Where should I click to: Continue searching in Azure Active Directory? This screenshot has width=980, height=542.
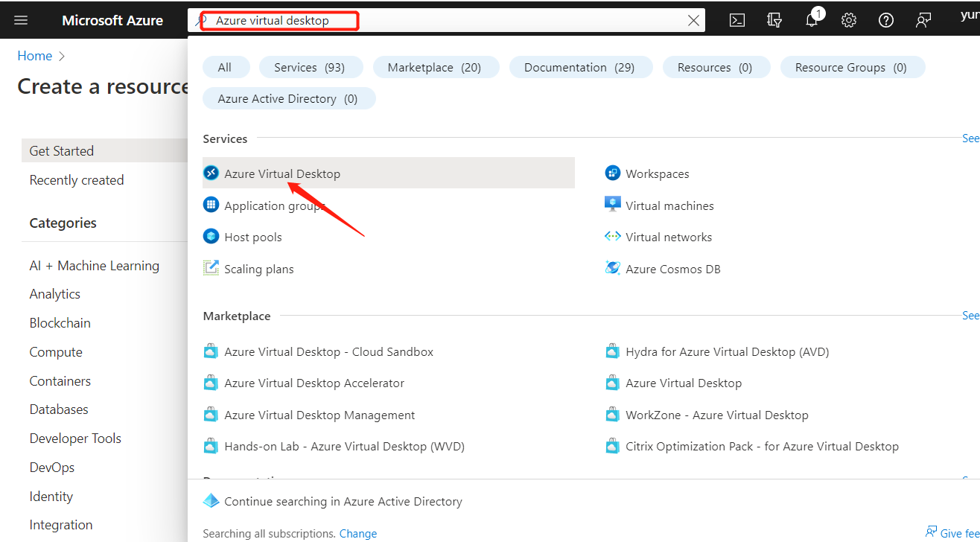[343, 501]
